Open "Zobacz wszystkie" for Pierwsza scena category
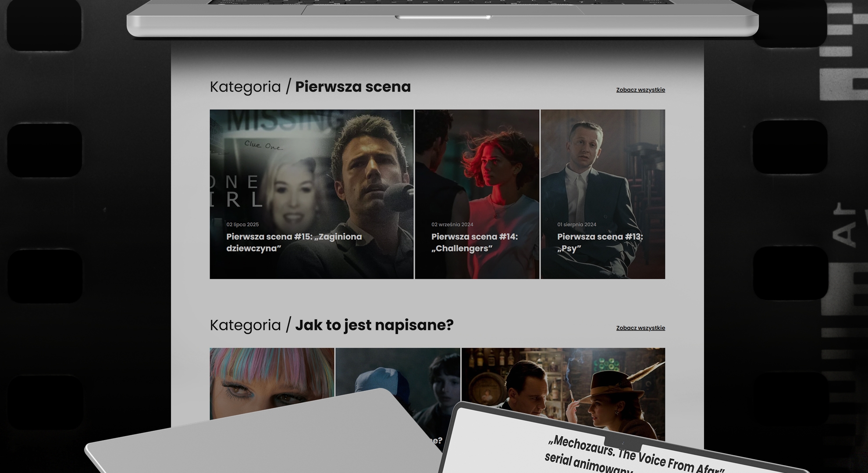The width and height of the screenshot is (868, 473). tap(640, 90)
